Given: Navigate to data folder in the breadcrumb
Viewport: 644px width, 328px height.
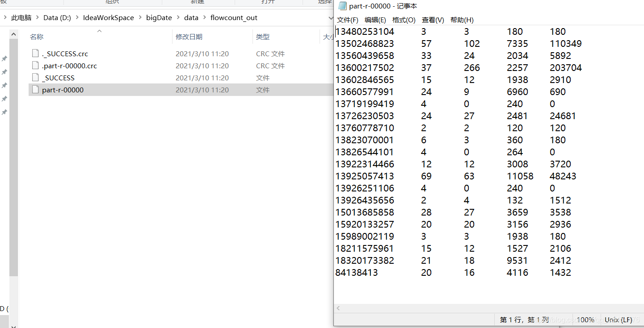Looking at the screenshot, I should [191, 18].
